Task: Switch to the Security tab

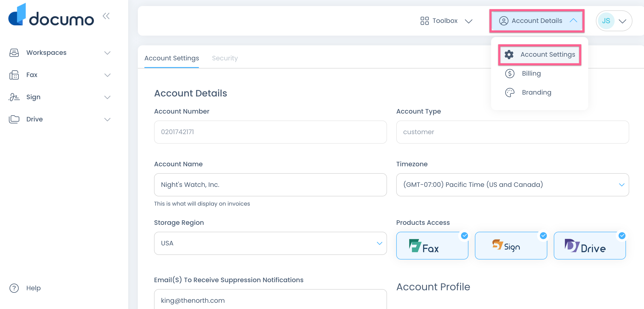Action: [225, 58]
